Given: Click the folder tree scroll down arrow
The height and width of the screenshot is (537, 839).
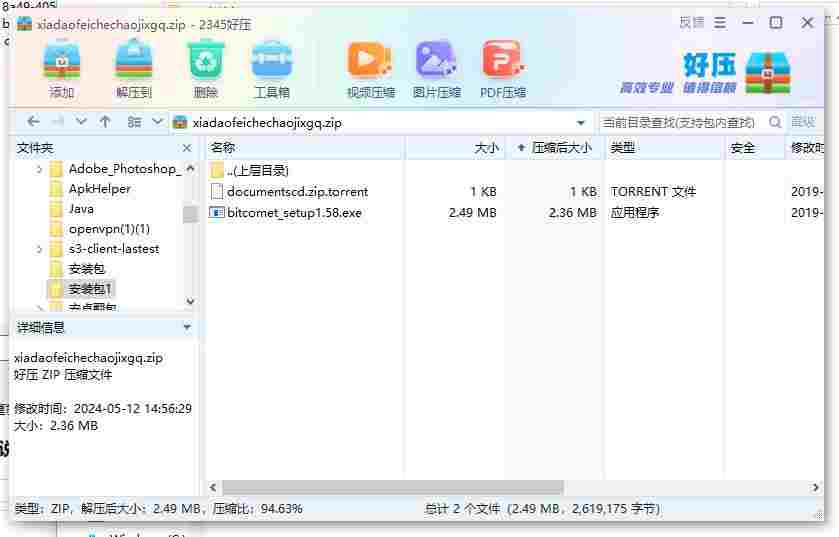Looking at the screenshot, I should click(x=190, y=302).
